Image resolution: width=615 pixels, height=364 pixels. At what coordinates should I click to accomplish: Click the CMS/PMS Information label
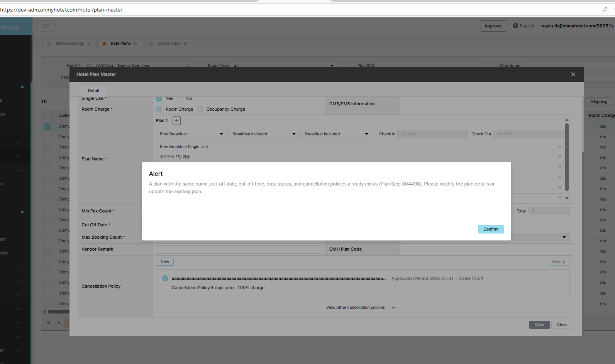coord(352,104)
